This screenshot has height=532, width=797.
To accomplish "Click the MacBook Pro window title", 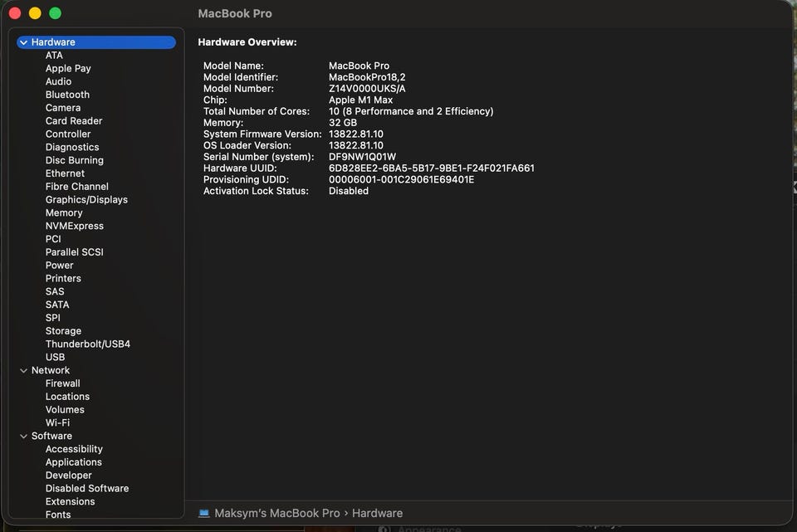I will (x=235, y=14).
